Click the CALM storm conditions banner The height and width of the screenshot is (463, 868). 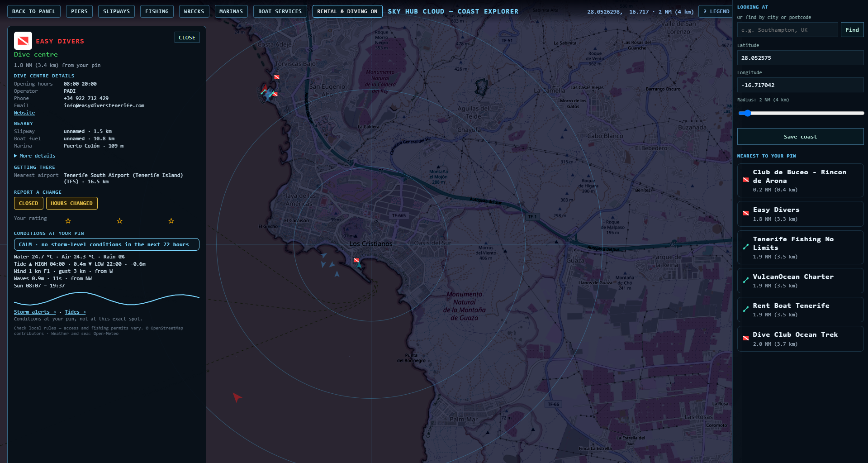107,244
